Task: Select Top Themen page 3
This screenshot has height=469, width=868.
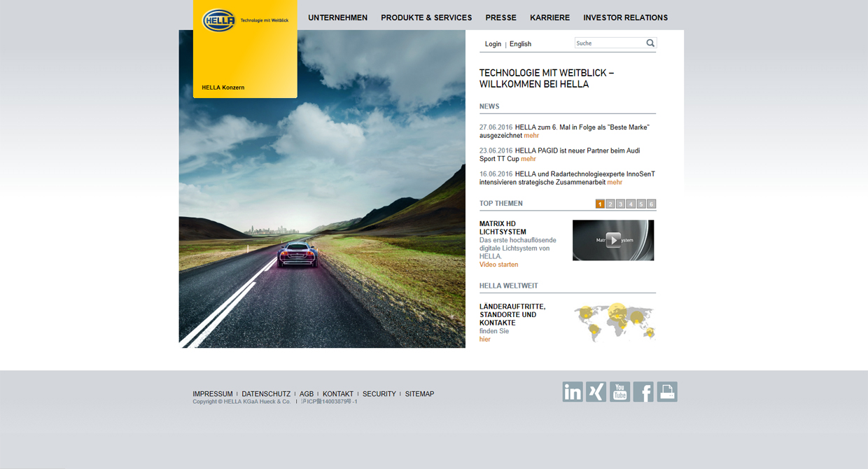Action: 621,204
